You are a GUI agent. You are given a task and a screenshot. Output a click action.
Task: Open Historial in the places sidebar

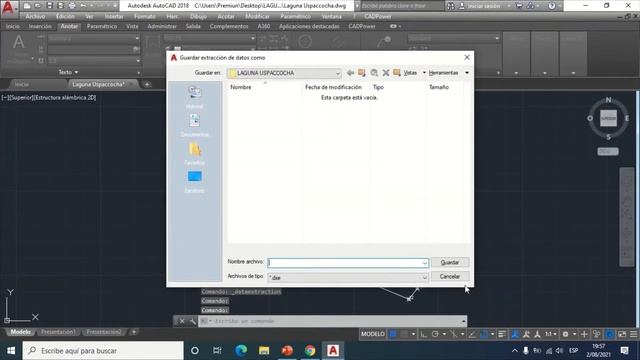[194, 97]
